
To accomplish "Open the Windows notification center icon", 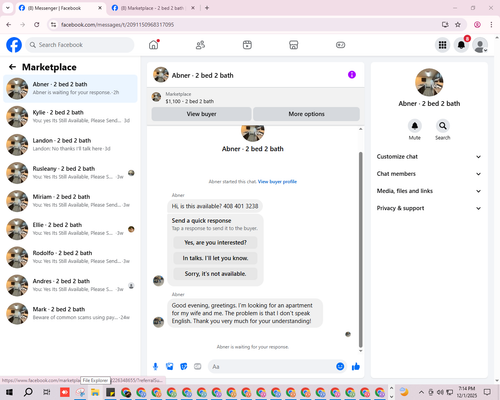I will pos(487,392).
